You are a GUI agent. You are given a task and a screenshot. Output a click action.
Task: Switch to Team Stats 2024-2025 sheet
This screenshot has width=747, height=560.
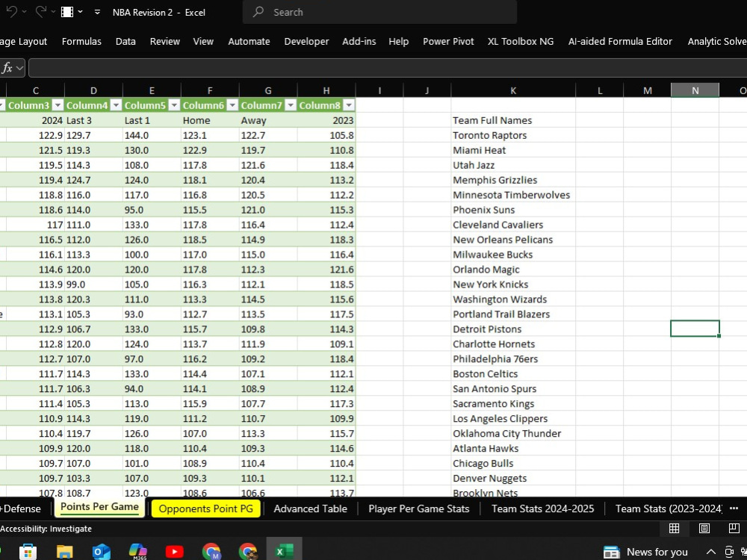542,508
